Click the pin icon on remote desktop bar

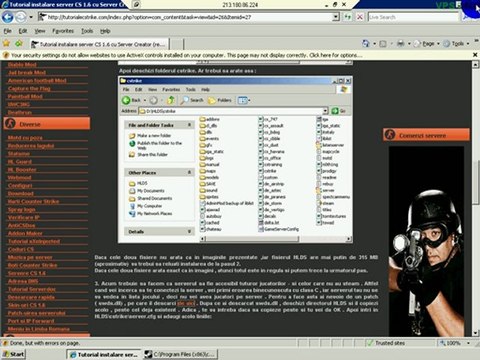[137, 4]
